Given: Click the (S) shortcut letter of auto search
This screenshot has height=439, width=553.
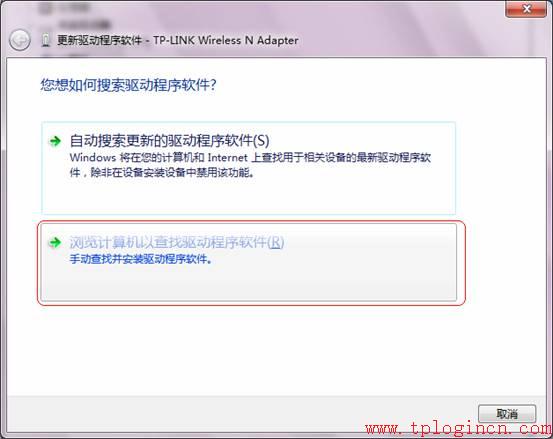Looking at the screenshot, I should point(261,141).
